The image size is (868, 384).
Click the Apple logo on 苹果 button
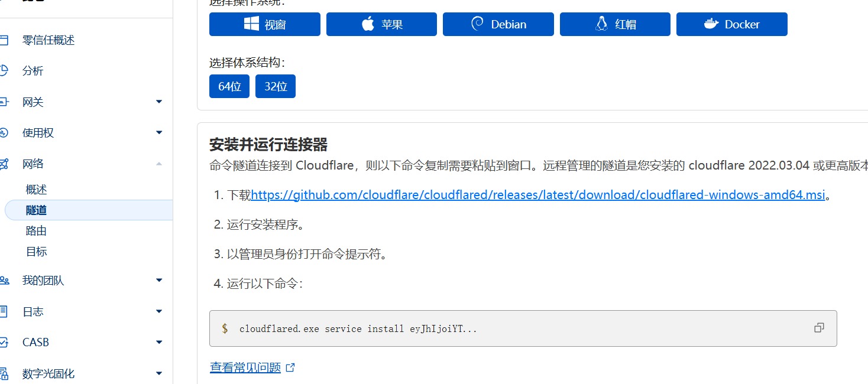click(x=367, y=24)
